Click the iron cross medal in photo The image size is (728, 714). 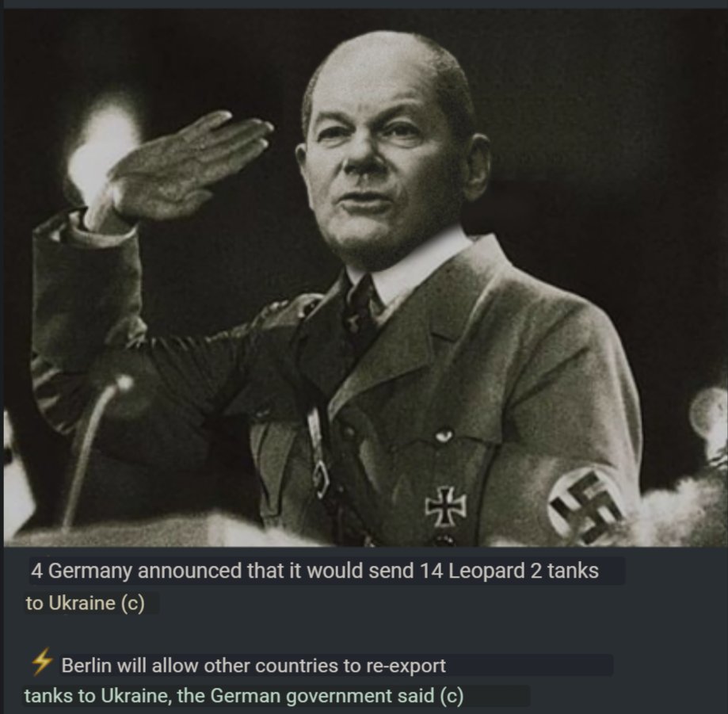coord(446,506)
